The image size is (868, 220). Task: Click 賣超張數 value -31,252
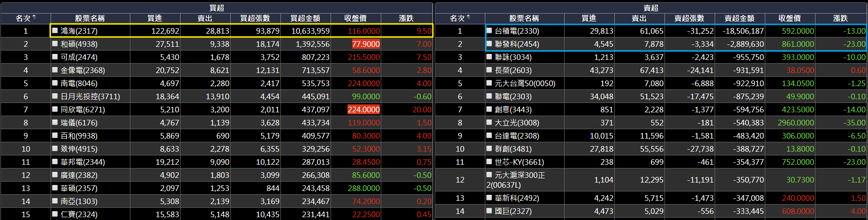tap(700, 31)
